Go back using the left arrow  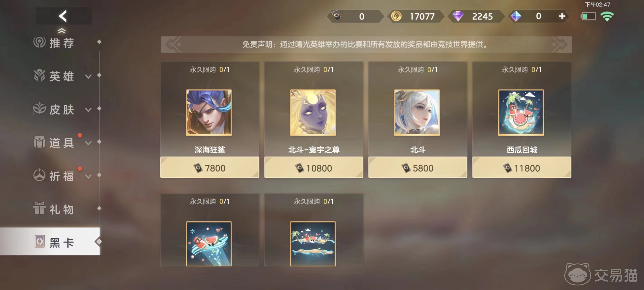[x=63, y=16]
